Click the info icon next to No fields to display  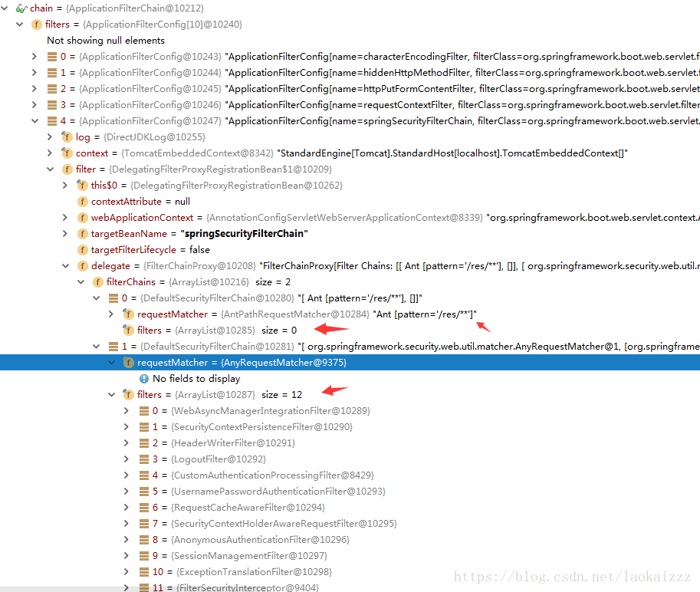click(x=143, y=379)
